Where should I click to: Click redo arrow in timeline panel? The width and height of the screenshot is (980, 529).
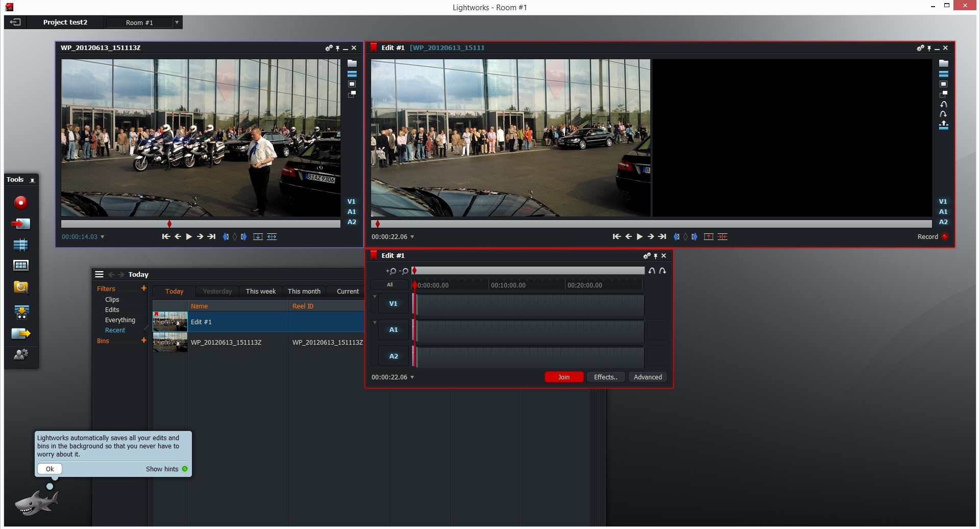pyautogui.click(x=663, y=271)
